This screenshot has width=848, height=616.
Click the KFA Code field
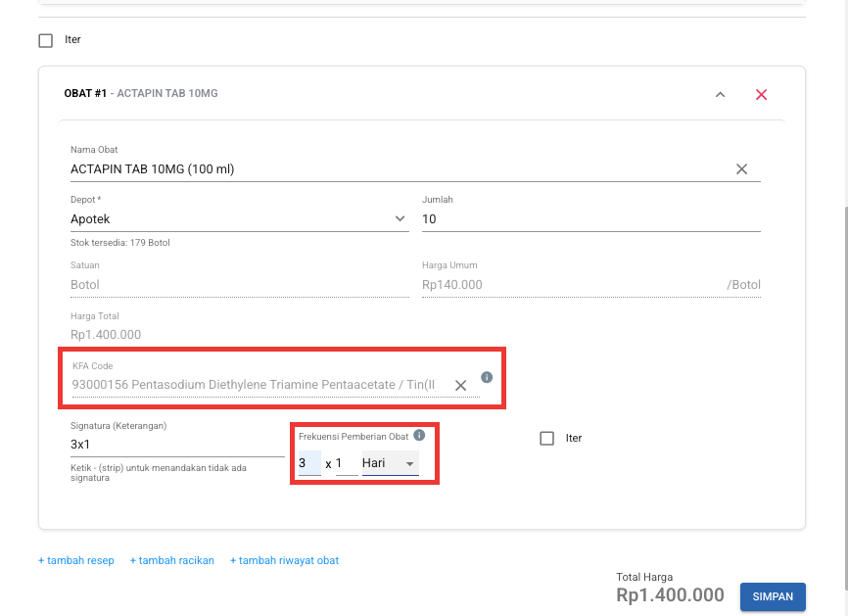[x=255, y=385]
